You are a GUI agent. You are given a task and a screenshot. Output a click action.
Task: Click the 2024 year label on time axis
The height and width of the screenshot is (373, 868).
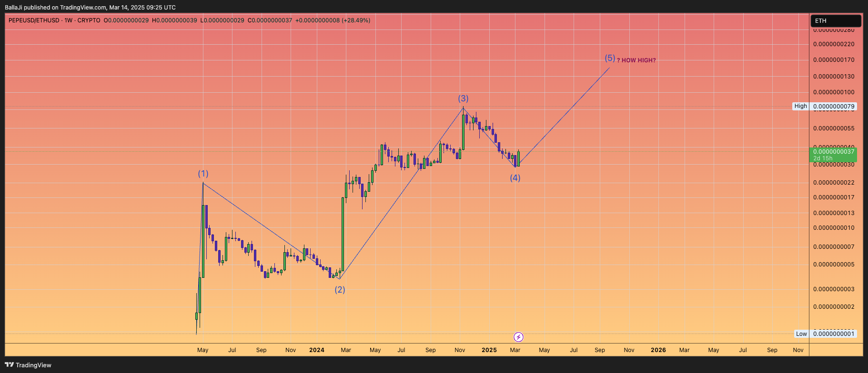pyautogui.click(x=317, y=350)
